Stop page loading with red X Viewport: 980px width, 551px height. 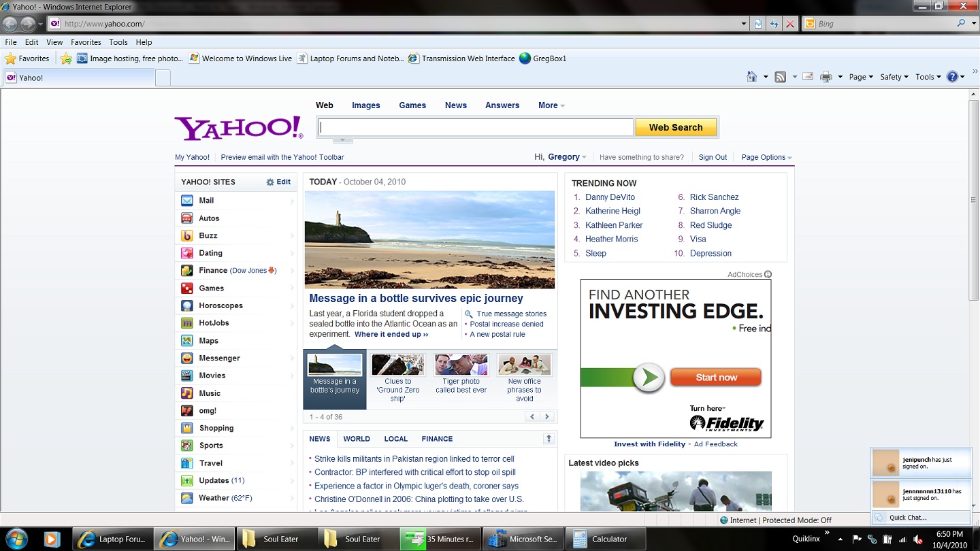coord(789,24)
